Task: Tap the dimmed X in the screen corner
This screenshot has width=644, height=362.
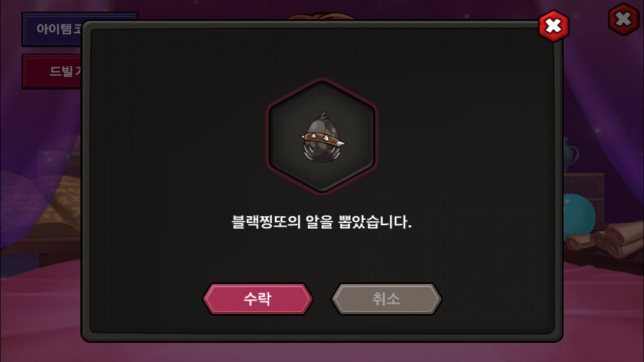Action: tap(623, 20)
